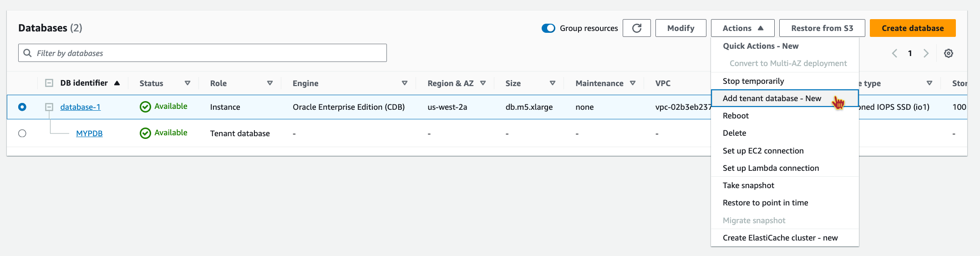Select the database-1 radio button
980x256 pixels.
coord(22,107)
